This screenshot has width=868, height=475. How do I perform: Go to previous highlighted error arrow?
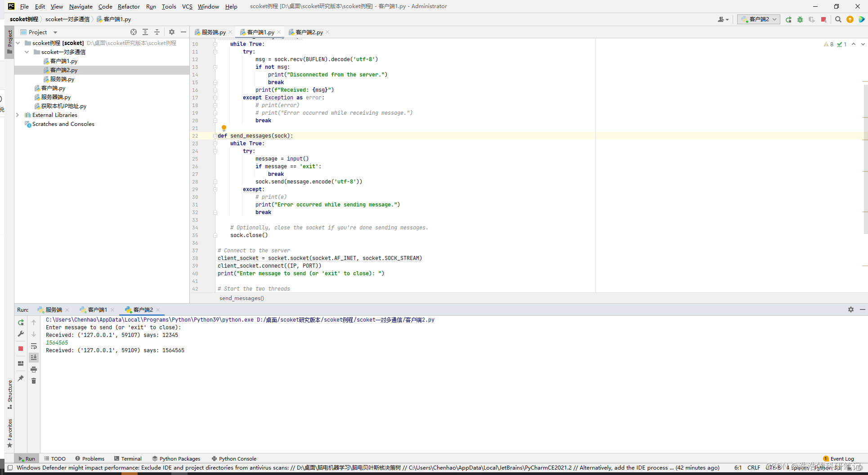click(854, 44)
